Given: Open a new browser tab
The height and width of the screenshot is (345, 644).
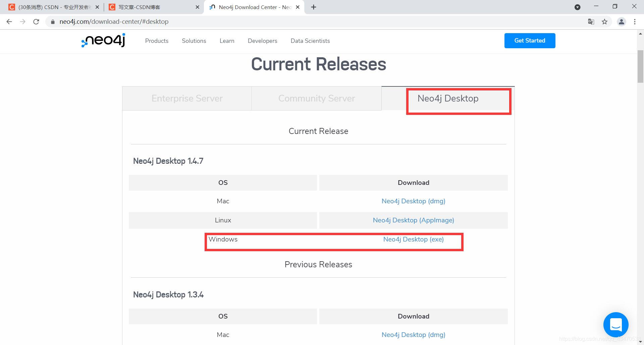Looking at the screenshot, I should click(x=314, y=7).
